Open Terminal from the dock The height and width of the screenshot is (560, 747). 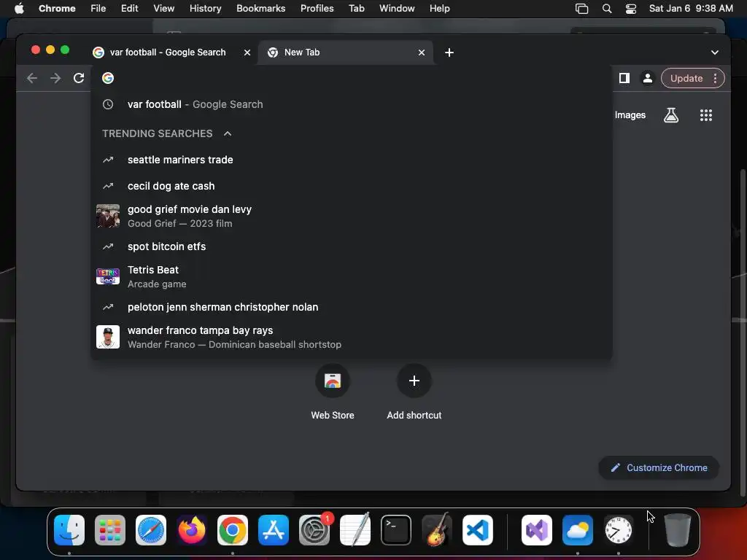pyautogui.click(x=396, y=530)
